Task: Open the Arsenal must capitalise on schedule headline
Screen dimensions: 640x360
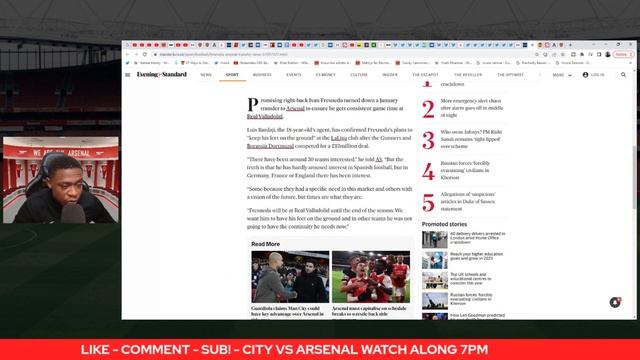Action: point(369,311)
